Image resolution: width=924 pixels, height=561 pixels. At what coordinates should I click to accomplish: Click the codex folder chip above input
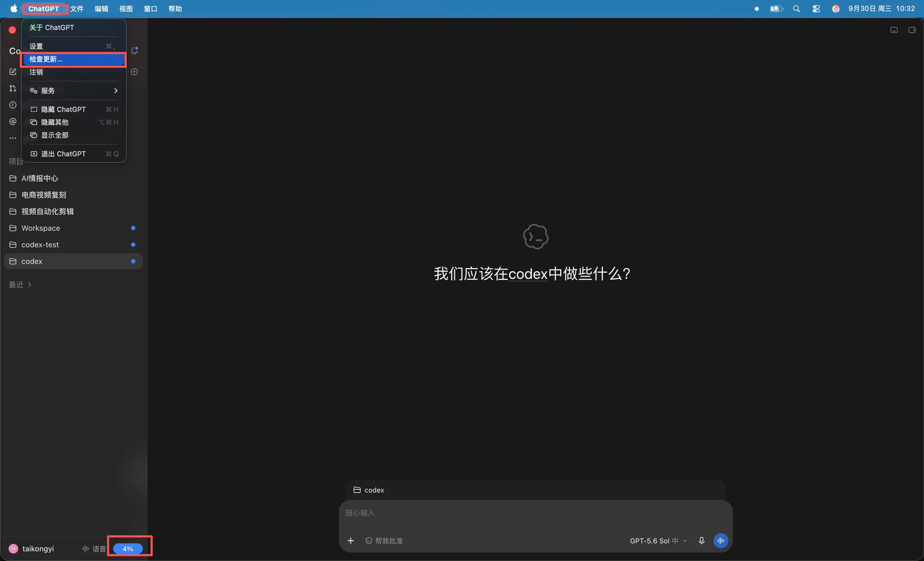coord(369,490)
